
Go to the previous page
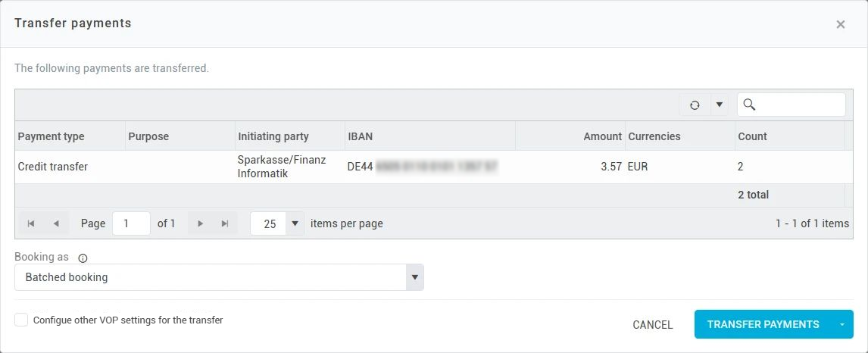(56, 223)
